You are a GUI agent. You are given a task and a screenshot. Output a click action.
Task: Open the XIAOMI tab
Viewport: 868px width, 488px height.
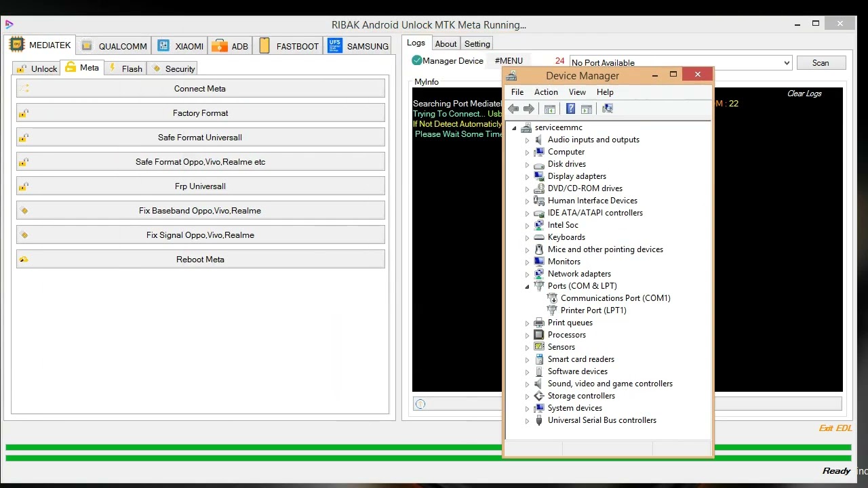click(180, 46)
